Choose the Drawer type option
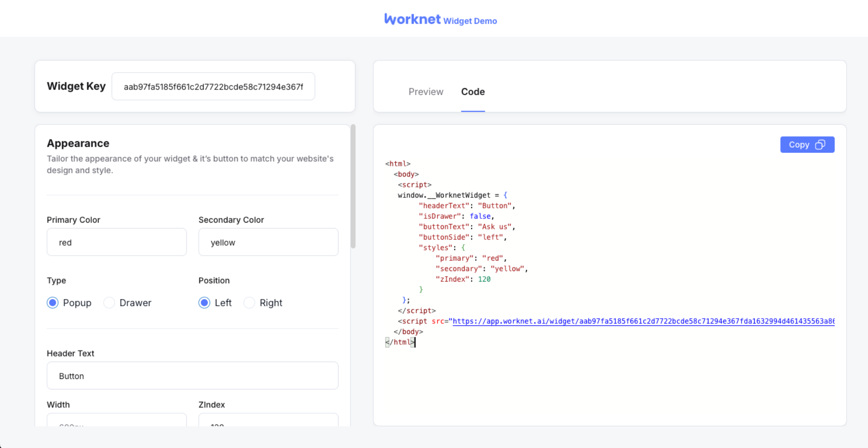 [109, 303]
